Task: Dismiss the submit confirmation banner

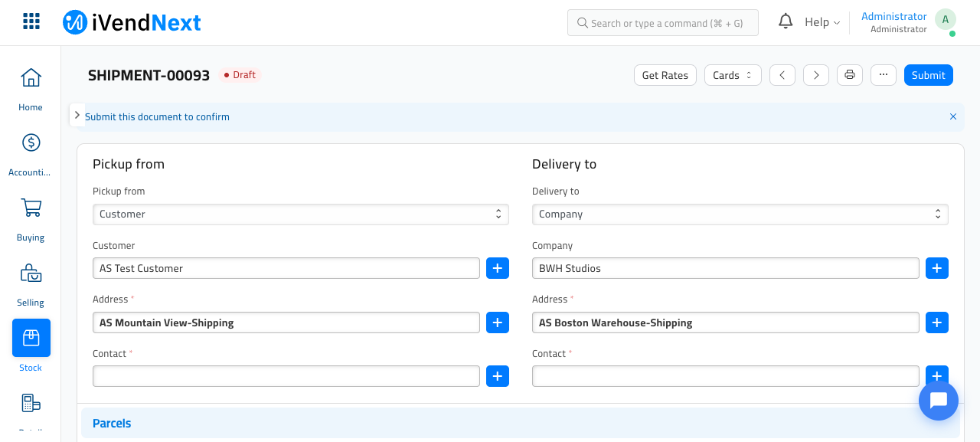Action: 953,117
